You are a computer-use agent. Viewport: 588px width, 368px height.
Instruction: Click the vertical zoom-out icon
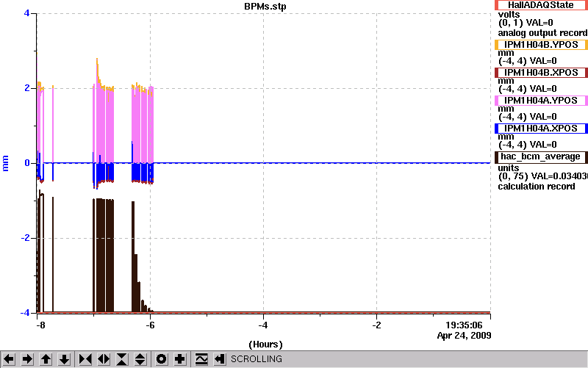coord(140,359)
